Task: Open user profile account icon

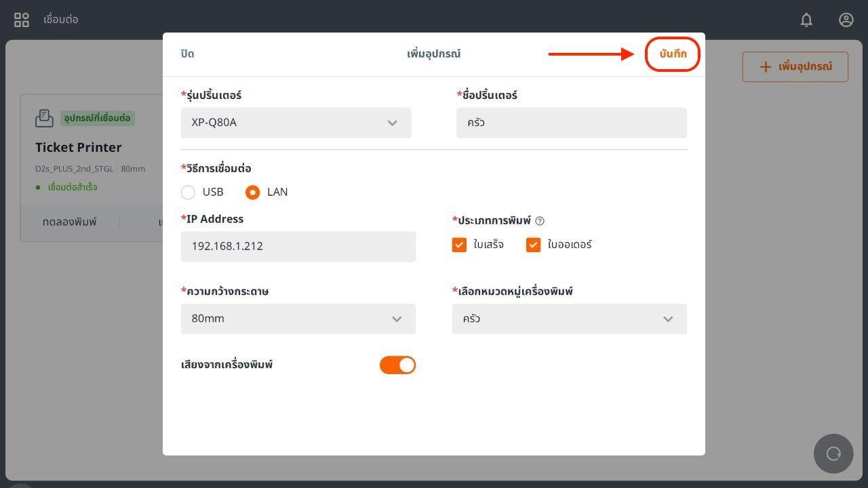Action: tap(846, 20)
